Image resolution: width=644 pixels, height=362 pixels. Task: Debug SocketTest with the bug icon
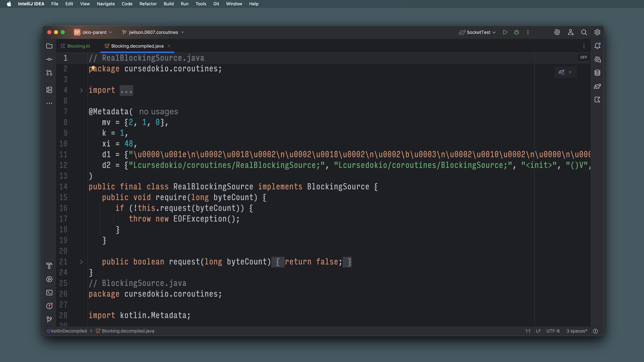pyautogui.click(x=517, y=32)
